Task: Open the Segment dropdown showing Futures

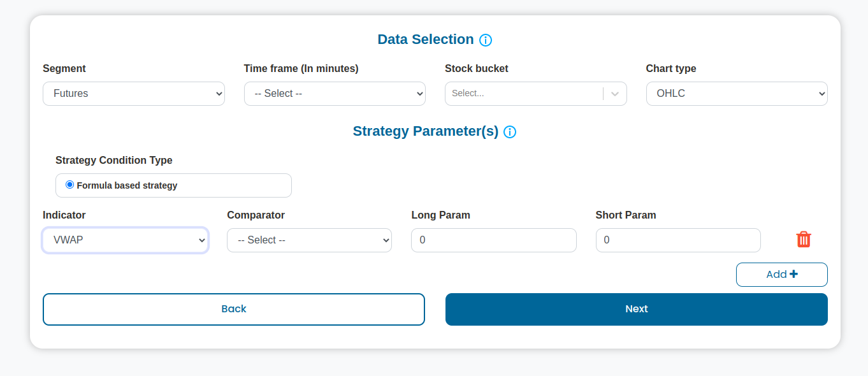Action: point(134,94)
